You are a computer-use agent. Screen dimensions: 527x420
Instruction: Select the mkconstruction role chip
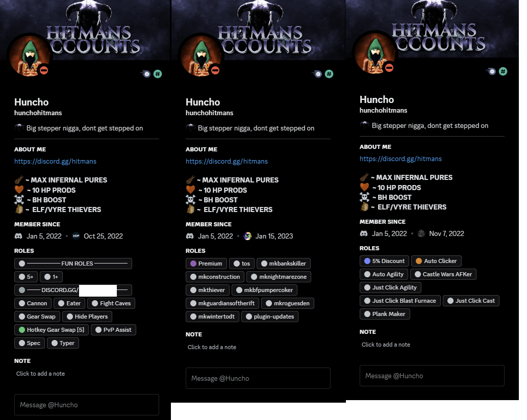(215, 277)
